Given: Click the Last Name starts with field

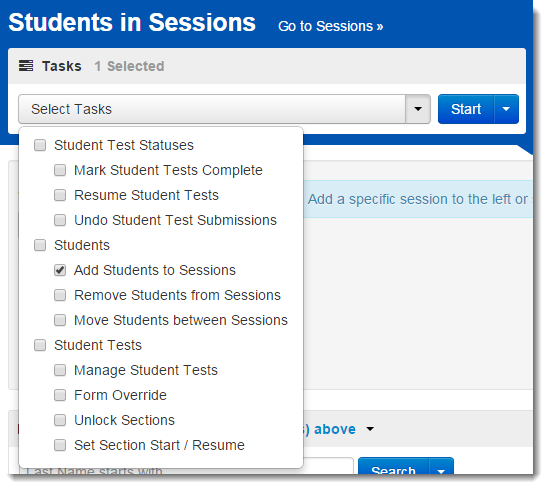Looking at the screenshot, I should pyautogui.click(x=186, y=468).
